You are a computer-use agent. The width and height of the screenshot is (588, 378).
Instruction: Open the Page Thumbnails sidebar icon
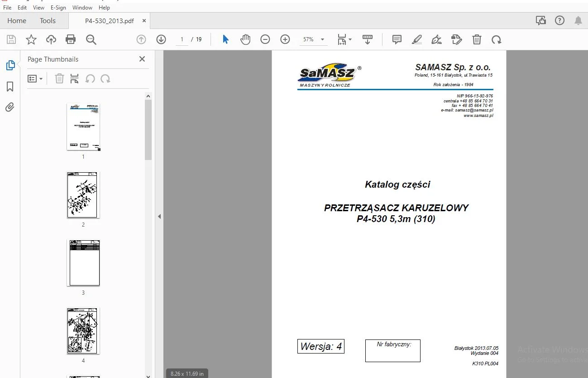(x=10, y=66)
